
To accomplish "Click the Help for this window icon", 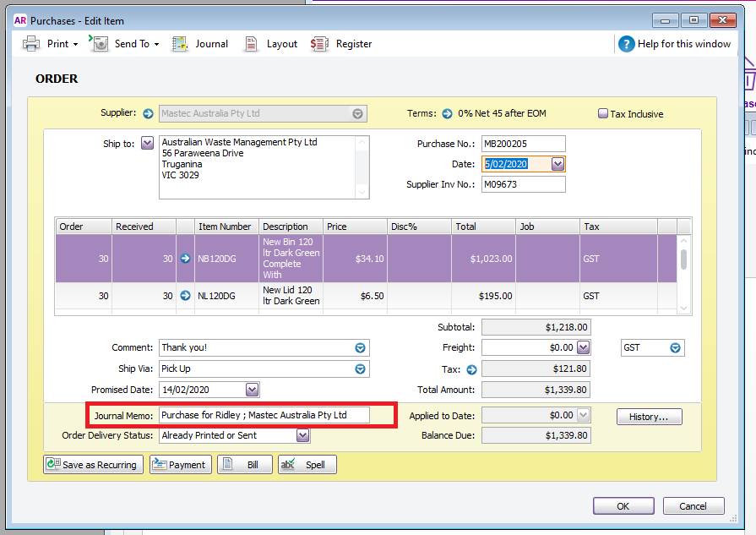I will pos(626,45).
